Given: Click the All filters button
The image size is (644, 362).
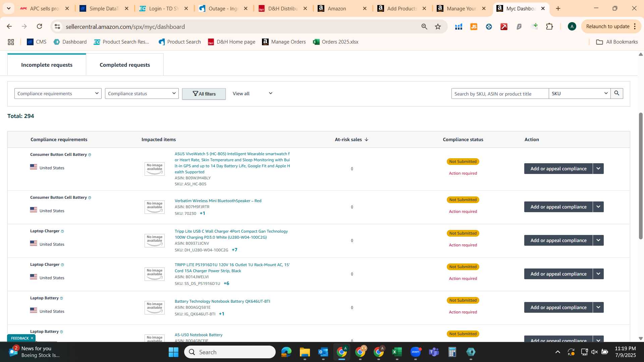Looking at the screenshot, I should pyautogui.click(x=204, y=94).
